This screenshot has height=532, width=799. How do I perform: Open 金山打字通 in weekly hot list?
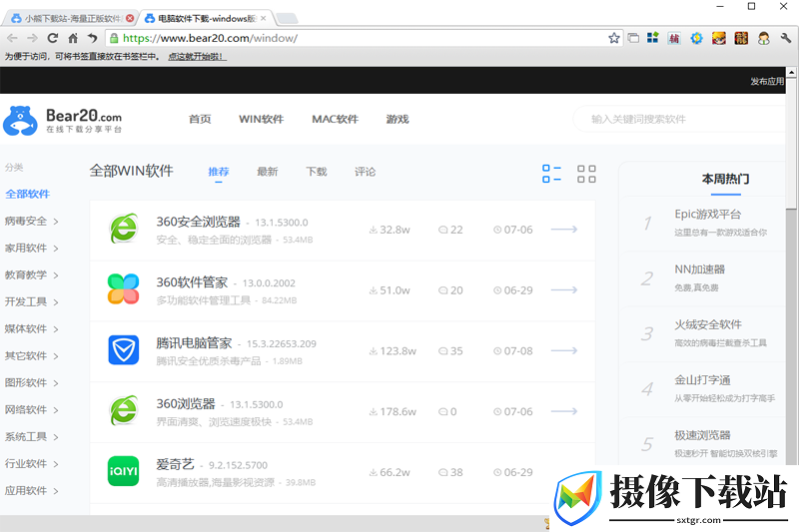[702, 380]
